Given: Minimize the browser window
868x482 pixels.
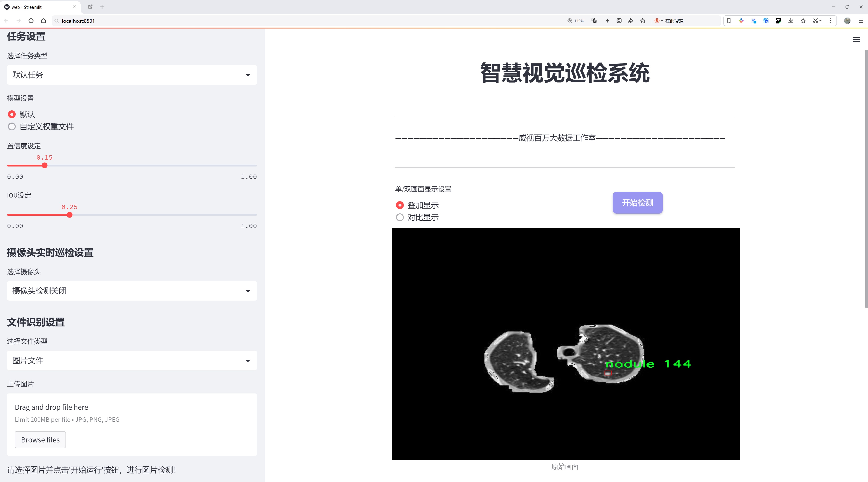Looking at the screenshot, I should pos(833,7).
